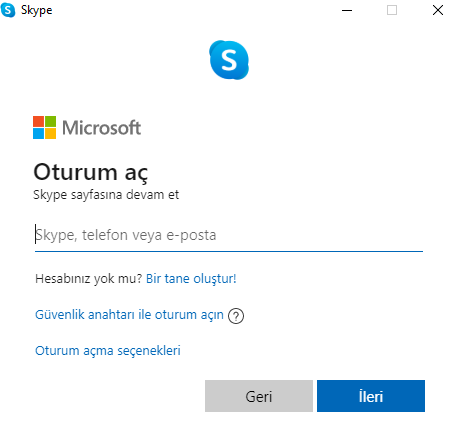449x433 pixels.
Task: Click the 'Oturum aç' heading
Action: pos(91,173)
